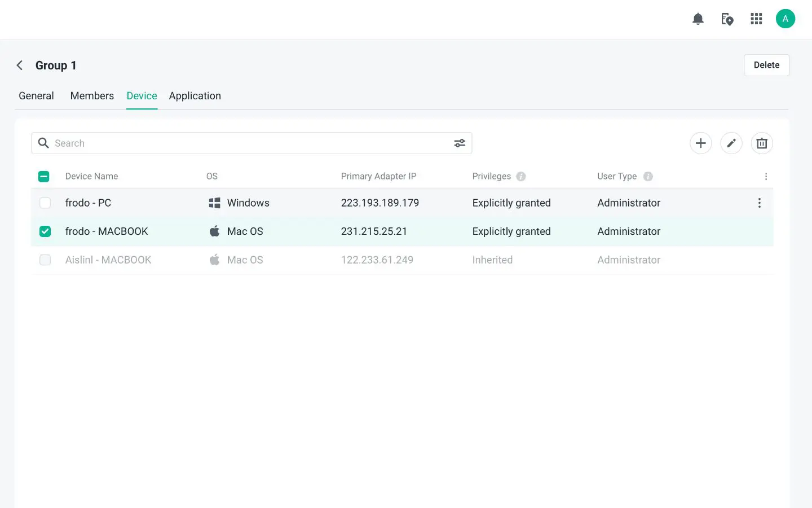Select the edit pencil icon
Viewport: 812px width, 508px height.
pos(731,143)
